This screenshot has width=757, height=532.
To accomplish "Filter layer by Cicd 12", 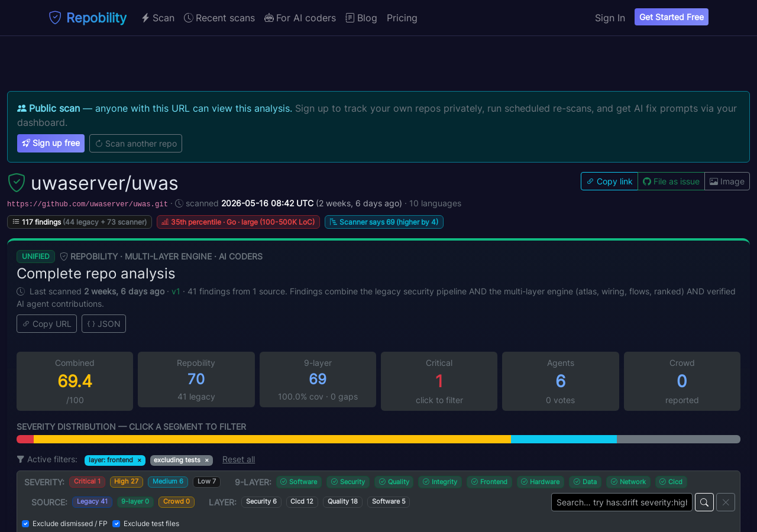I will coord(302,502).
